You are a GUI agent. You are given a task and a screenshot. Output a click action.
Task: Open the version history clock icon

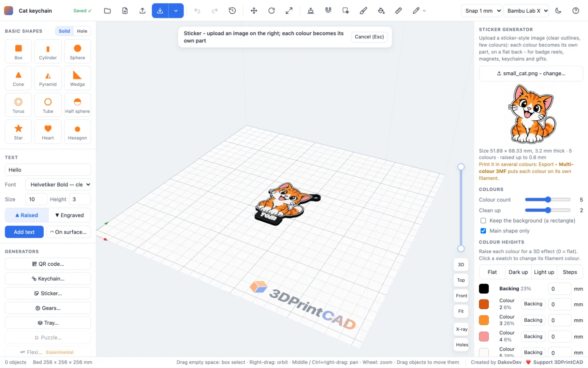[232, 11]
